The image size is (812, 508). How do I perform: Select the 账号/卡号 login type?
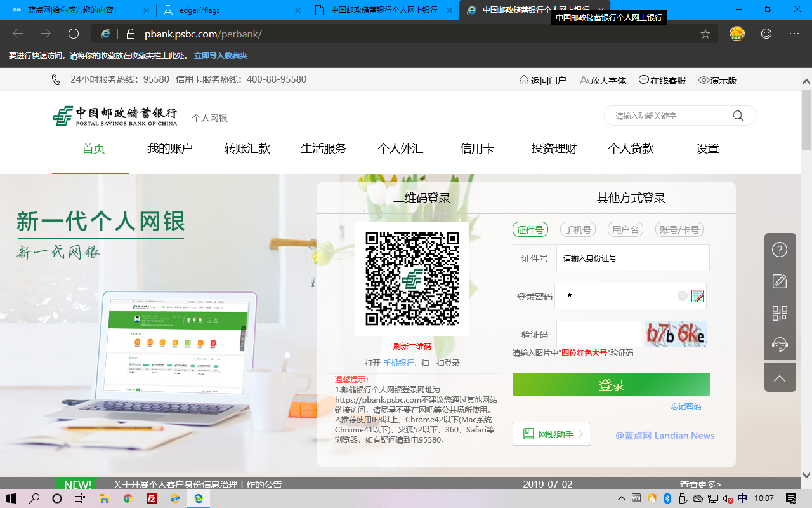point(679,230)
